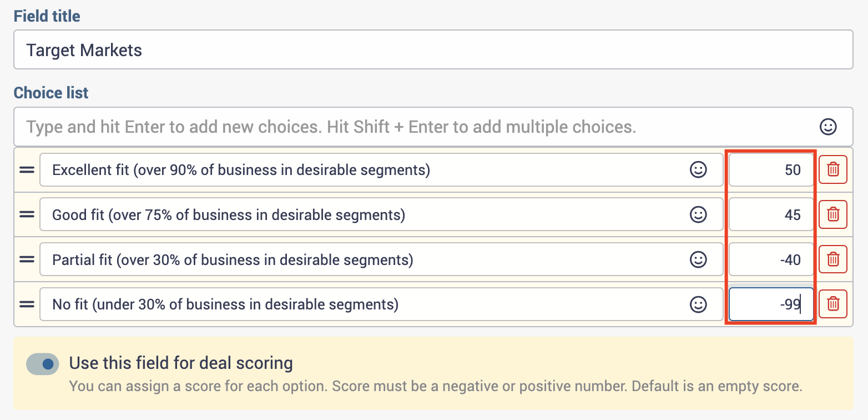The width and height of the screenshot is (868, 420).
Task: Click the Partial fit choice text field
Action: tap(381, 259)
